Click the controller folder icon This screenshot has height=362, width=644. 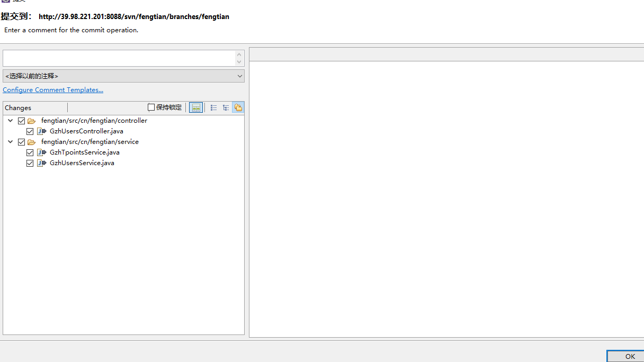32,121
